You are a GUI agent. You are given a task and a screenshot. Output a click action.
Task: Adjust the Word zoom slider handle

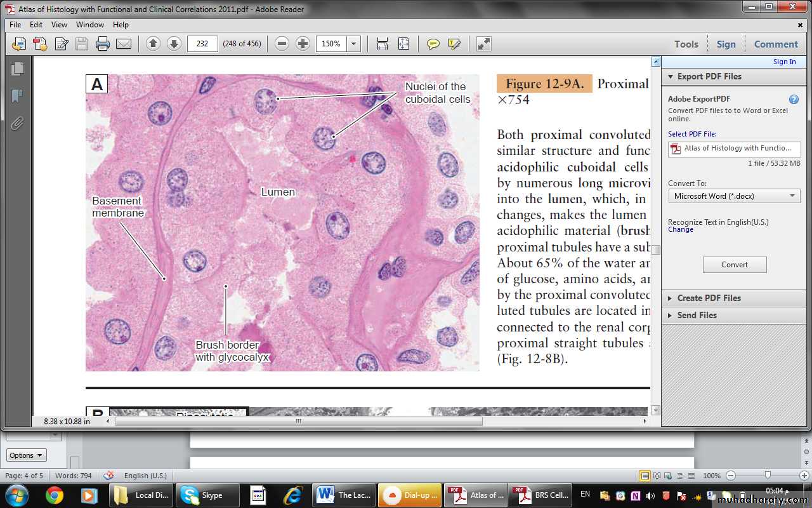768,475
